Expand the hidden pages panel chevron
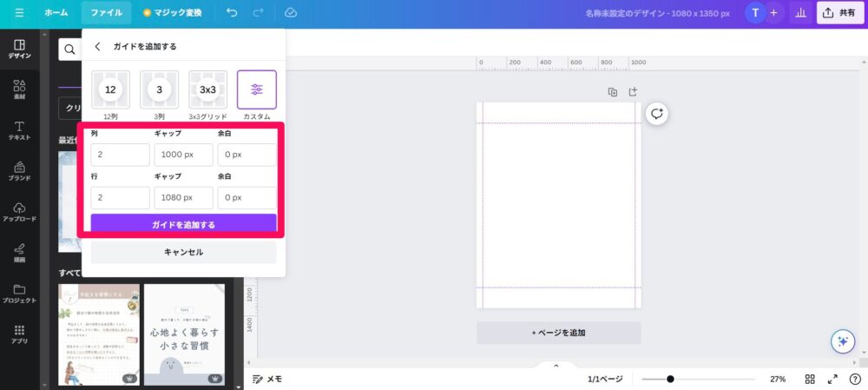The image size is (868, 390). tap(556, 366)
